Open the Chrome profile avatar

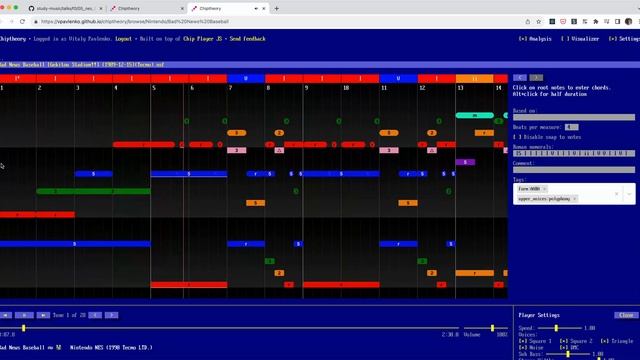click(x=629, y=21)
